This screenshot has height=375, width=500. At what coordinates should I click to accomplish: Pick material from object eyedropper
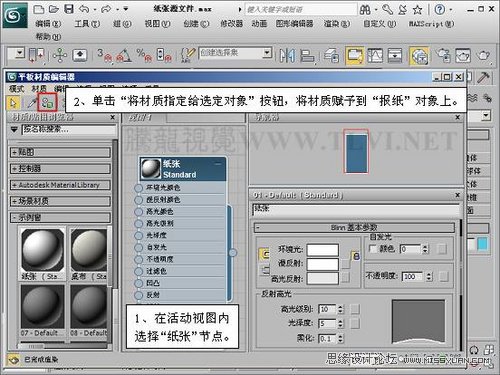(x=31, y=103)
